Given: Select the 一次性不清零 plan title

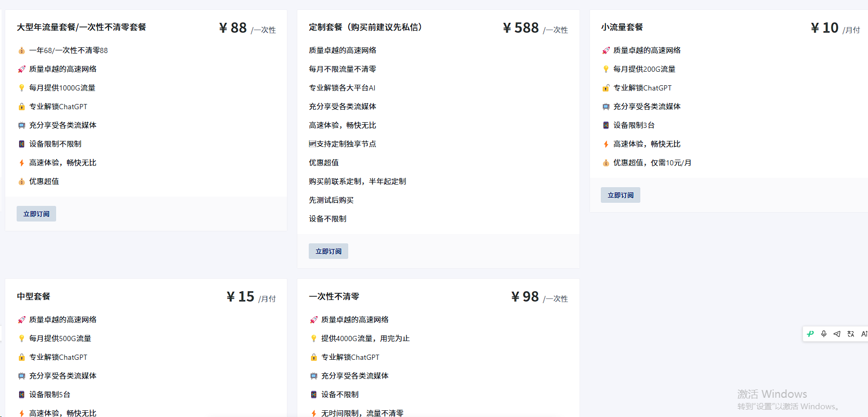Looking at the screenshot, I should point(334,296).
